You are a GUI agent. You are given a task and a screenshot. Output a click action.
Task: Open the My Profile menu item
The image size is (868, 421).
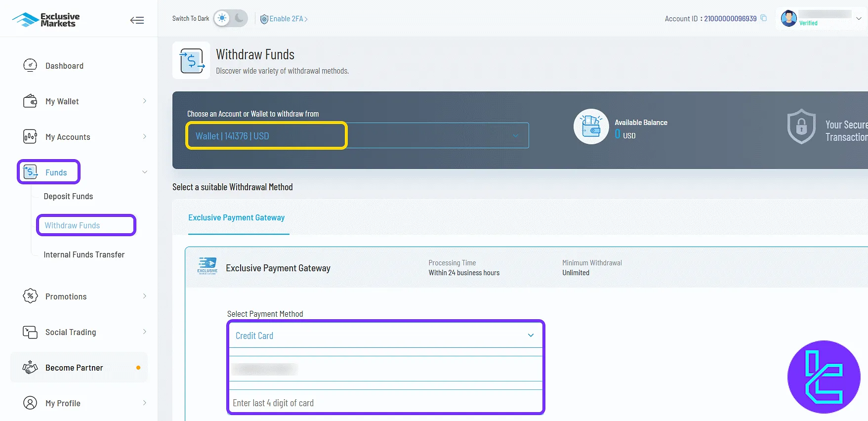pos(63,403)
